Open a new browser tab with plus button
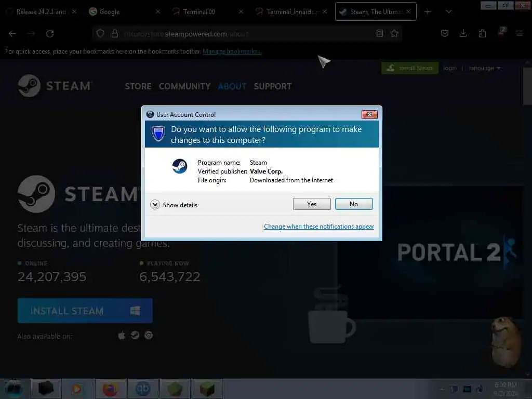532x399 pixels. (x=428, y=12)
